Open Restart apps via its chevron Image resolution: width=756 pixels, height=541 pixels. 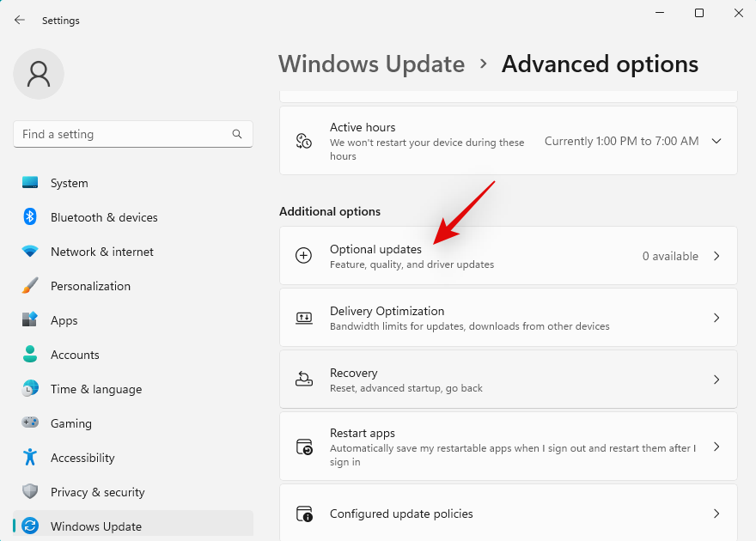716,447
